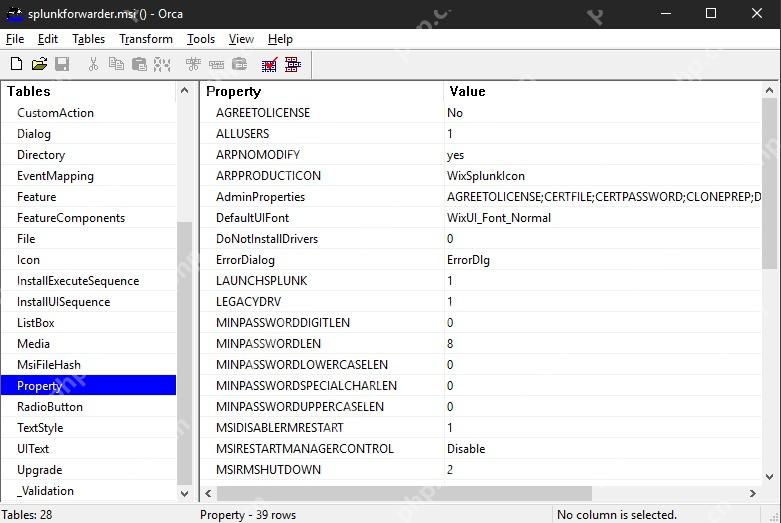The height and width of the screenshot is (523, 781).
Task: Open the Transform menu
Action: click(x=146, y=39)
